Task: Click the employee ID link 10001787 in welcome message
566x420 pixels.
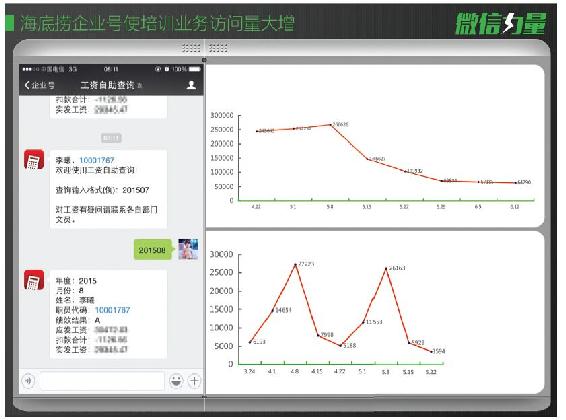Action: (97, 160)
